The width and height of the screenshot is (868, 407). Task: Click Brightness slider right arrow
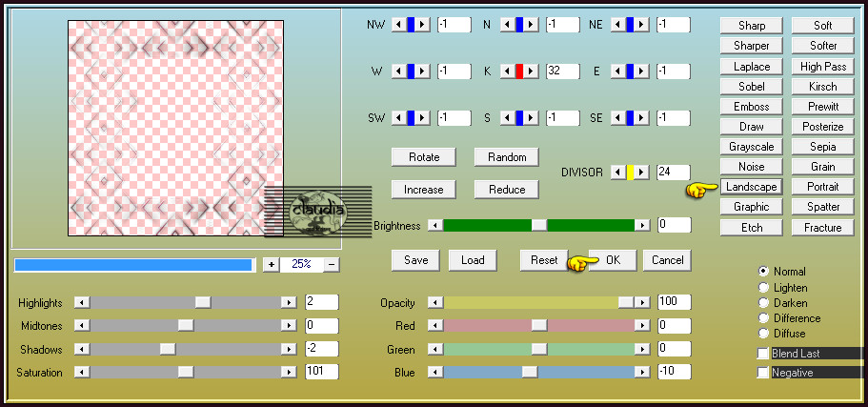click(x=642, y=225)
